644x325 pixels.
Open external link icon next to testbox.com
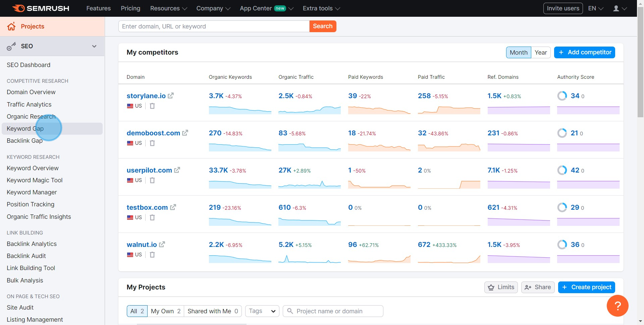173,207
